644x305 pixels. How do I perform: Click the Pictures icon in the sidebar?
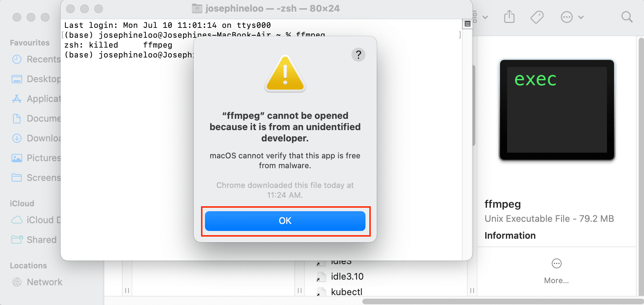[17, 158]
